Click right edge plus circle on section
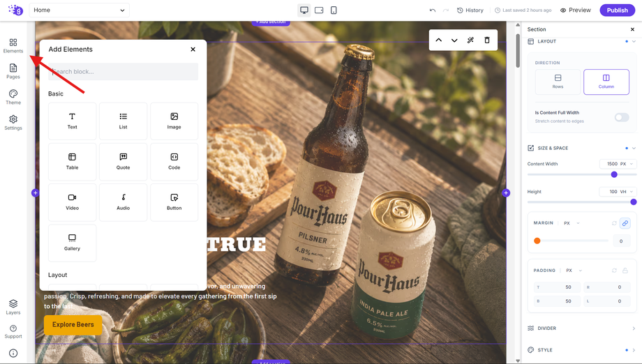The height and width of the screenshot is (364, 642). tap(506, 192)
